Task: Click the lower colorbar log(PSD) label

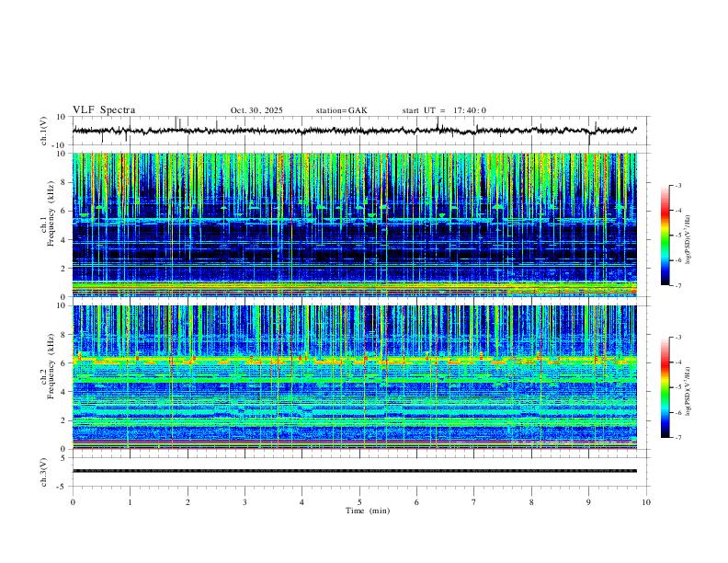Action: [688, 392]
